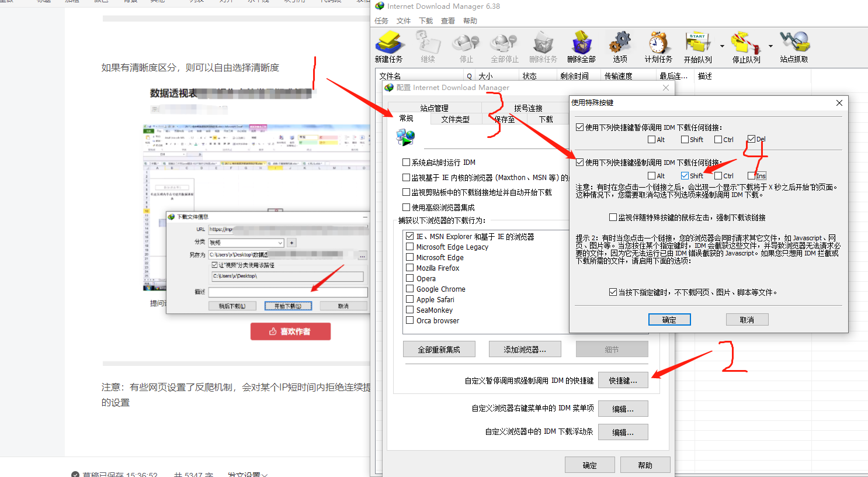Toggle Ins key checkbox

751,175
